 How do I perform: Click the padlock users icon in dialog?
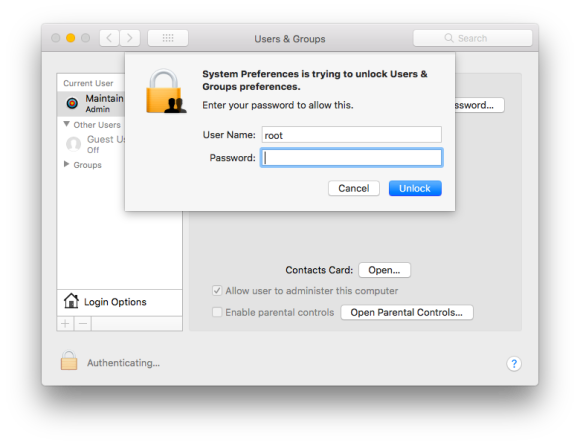point(165,91)
